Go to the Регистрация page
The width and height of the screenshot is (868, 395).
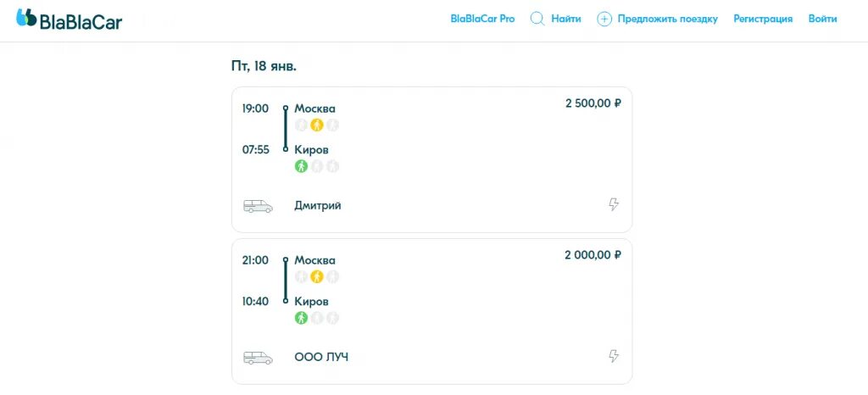click(x=763, y=19)
